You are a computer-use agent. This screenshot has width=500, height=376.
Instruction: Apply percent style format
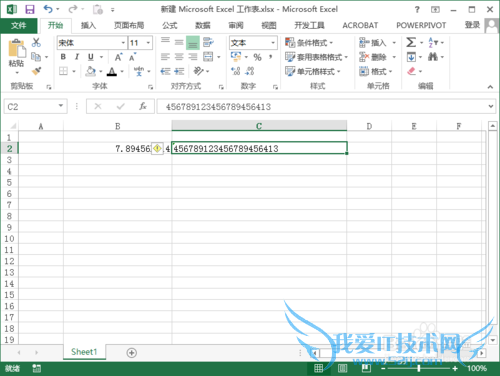[x=257, y=57]
